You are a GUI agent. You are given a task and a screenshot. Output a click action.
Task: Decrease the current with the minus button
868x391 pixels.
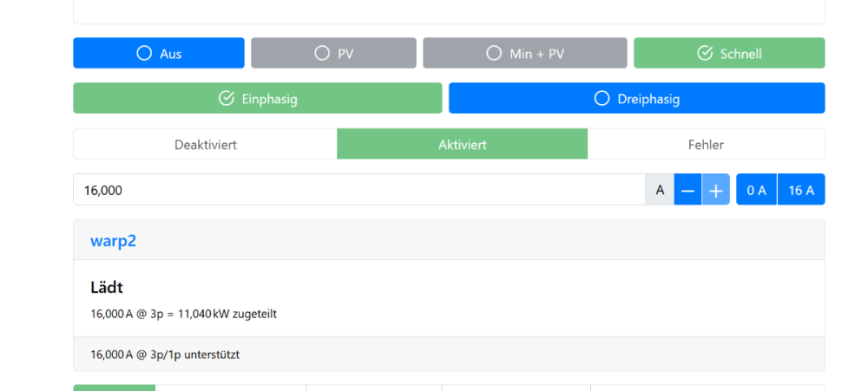(687, 190)
